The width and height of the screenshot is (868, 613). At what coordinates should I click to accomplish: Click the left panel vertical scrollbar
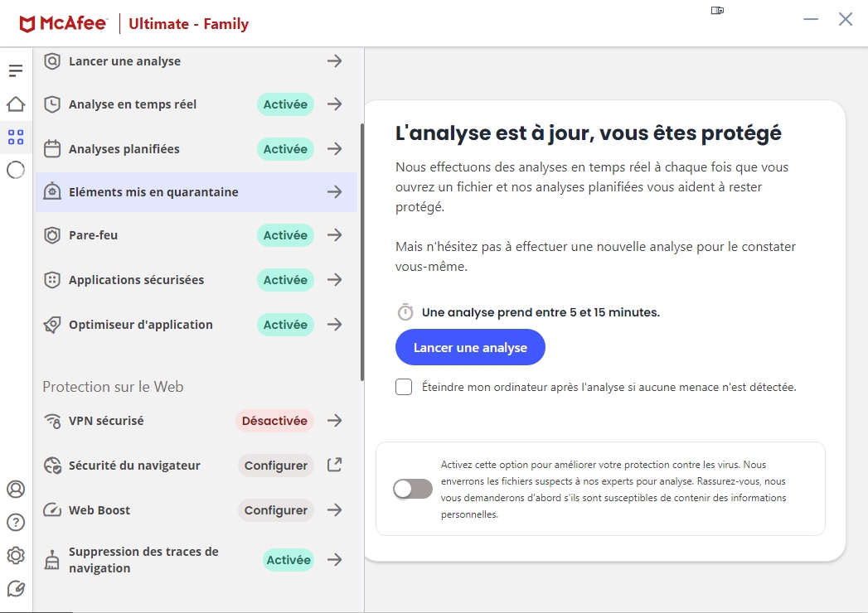(362, 253)
